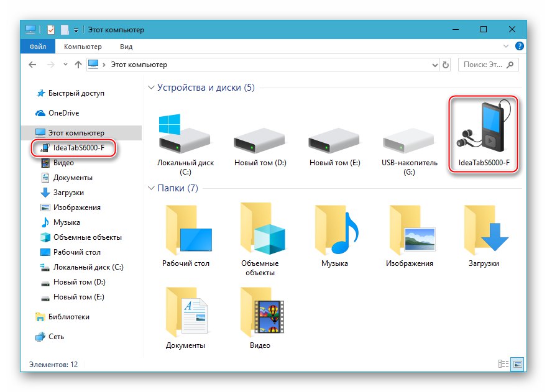Viewport: 547px width, 392px height.
Task: Open the Документы folder icon
Action: 186,311
